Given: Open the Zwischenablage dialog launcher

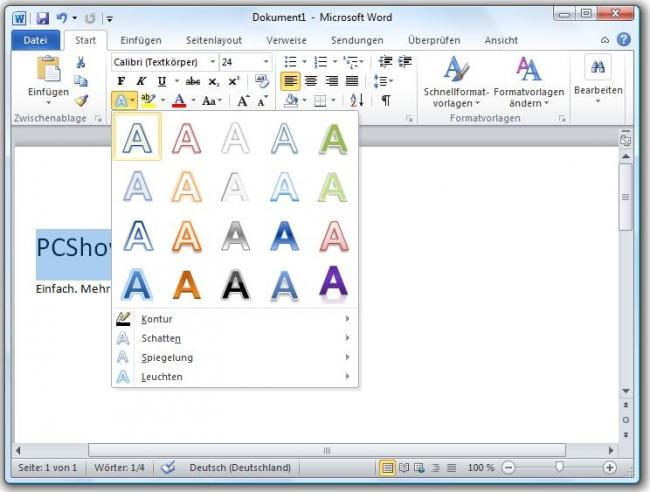Looking at the screenshot, I should pos(98,119).
